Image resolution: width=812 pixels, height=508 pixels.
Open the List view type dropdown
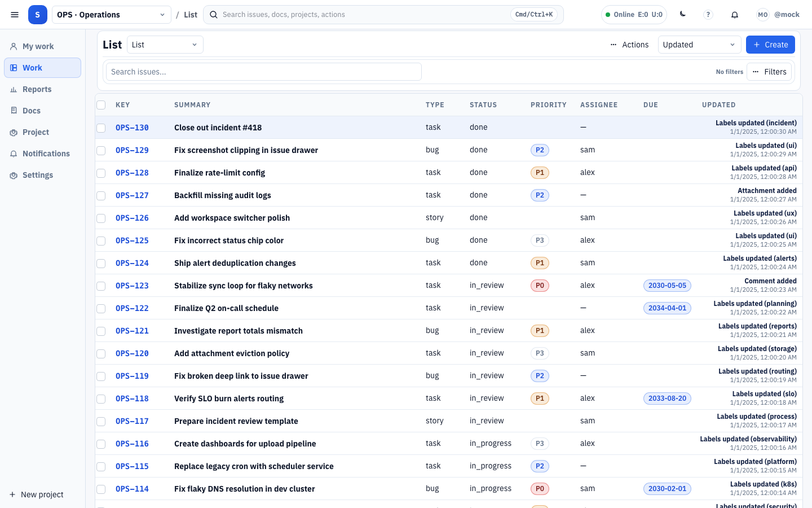pyautogui.click(x=165, y=45)
